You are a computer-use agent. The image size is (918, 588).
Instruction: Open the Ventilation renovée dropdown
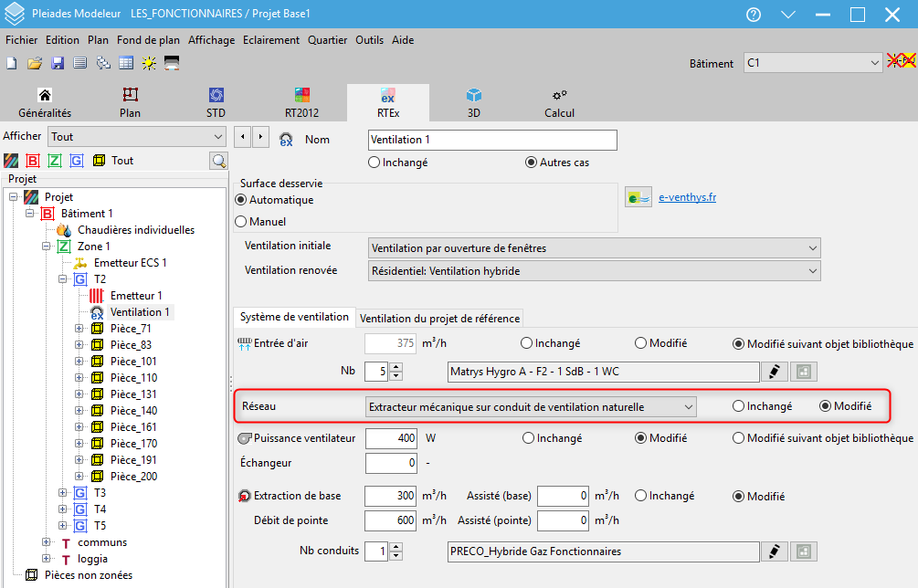coord(594,271)
